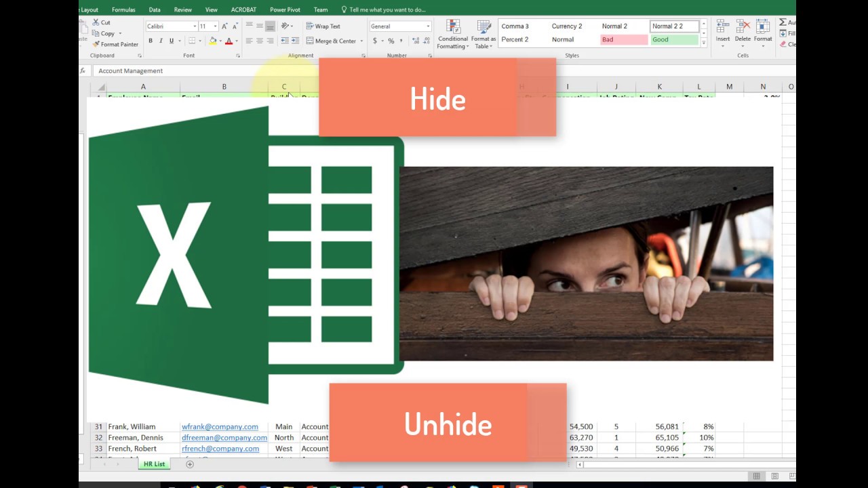Open the View ribbon tab

tap(212, 9)
